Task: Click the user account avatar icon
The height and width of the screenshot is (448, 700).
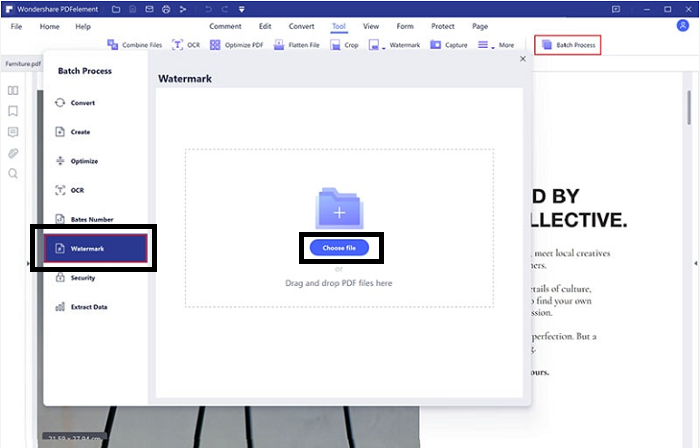Action: point(683,25)
